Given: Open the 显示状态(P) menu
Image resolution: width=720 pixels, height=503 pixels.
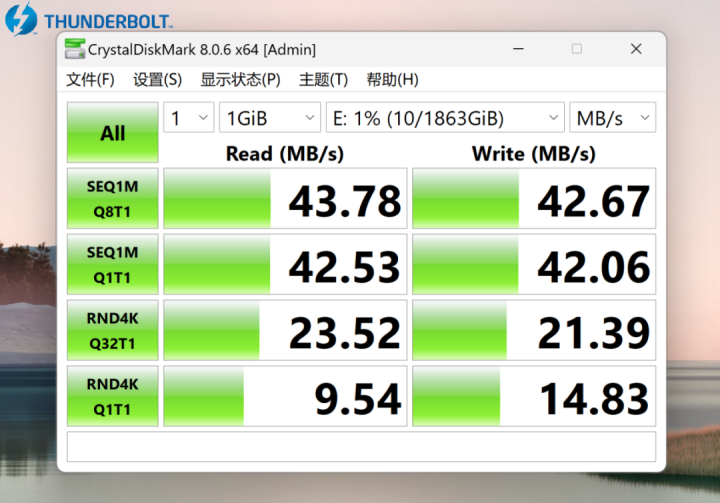Looking at the screenshot, I should pos(240,79).
